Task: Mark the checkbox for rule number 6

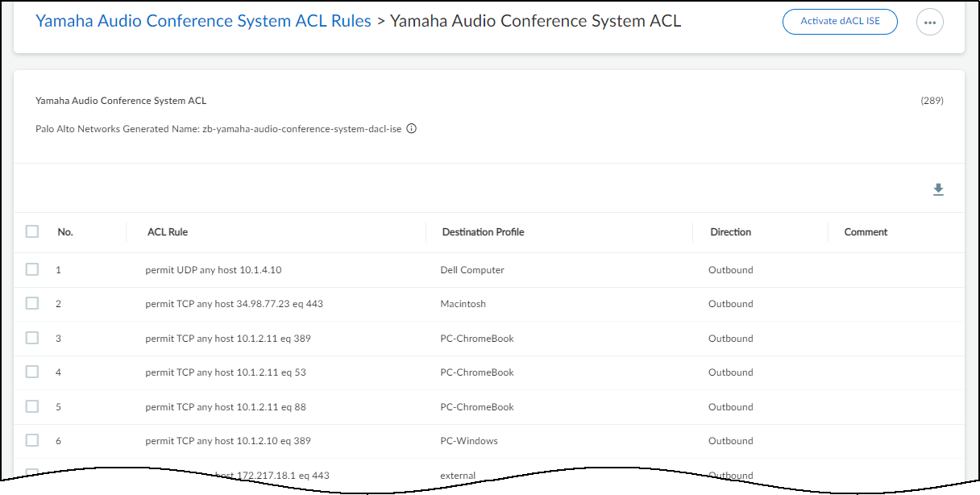Action: tap(32, 440)
